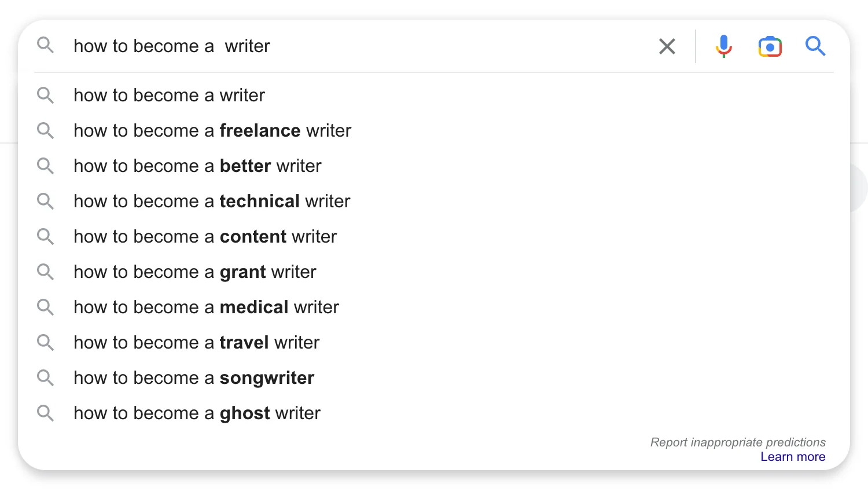
Task: Choose 'how to become a freelance writer'
Action: tap(212, 131)
